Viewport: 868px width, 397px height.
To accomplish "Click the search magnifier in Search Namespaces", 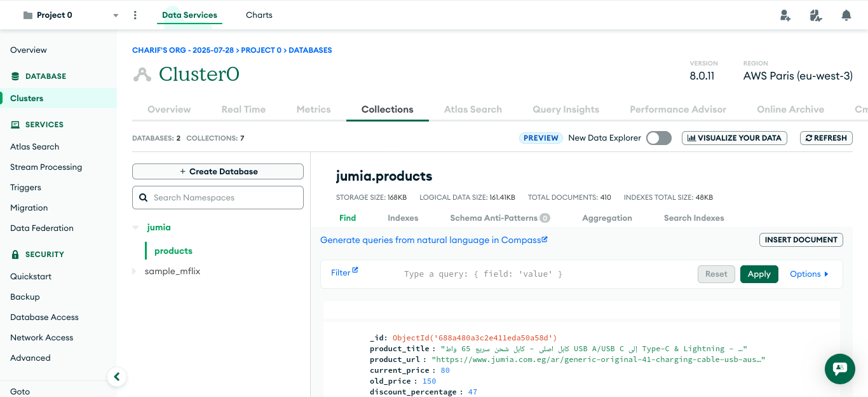I will (x=144, y=198).
